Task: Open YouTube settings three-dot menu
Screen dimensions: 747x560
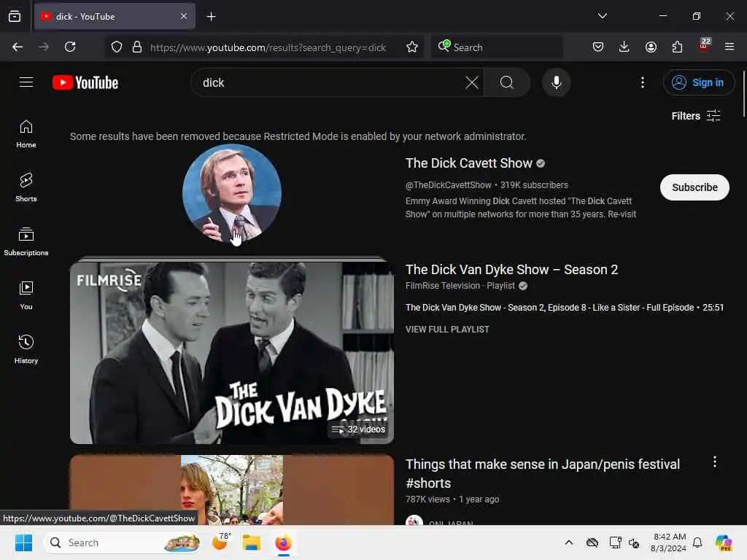Action: point(643,82)
